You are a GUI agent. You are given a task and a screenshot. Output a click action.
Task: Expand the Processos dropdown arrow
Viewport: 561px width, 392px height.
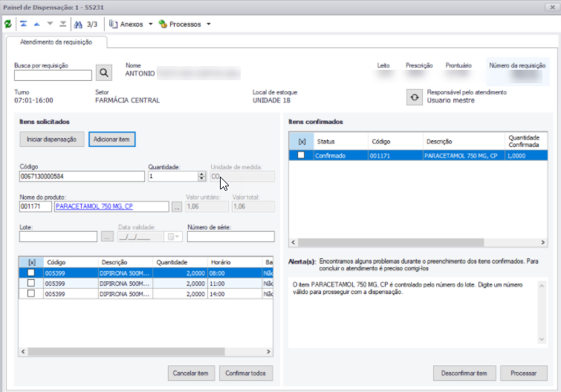[209, 24]
